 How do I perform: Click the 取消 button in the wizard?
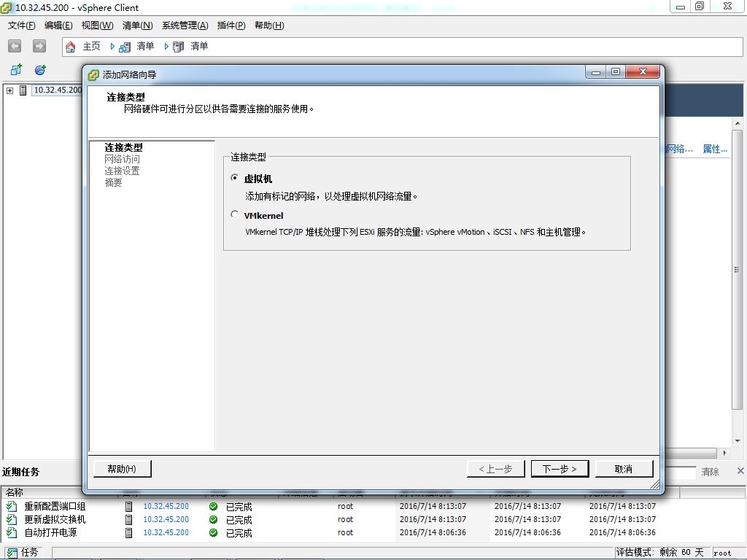[624, 469]
